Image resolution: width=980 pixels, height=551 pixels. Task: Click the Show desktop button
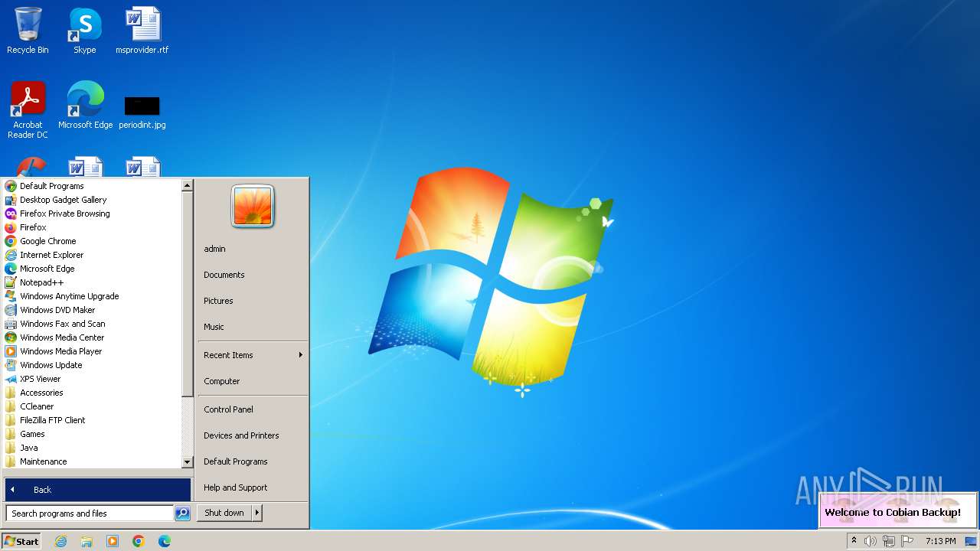[x=971, y=541]
